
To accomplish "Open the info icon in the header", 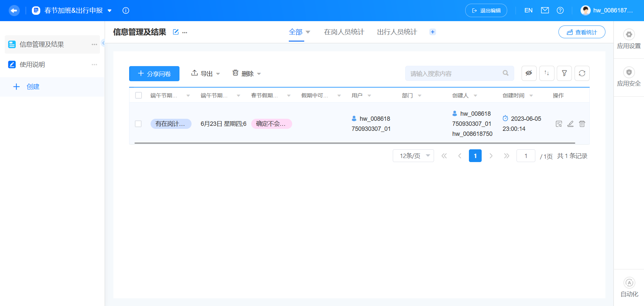I will 126,10.
